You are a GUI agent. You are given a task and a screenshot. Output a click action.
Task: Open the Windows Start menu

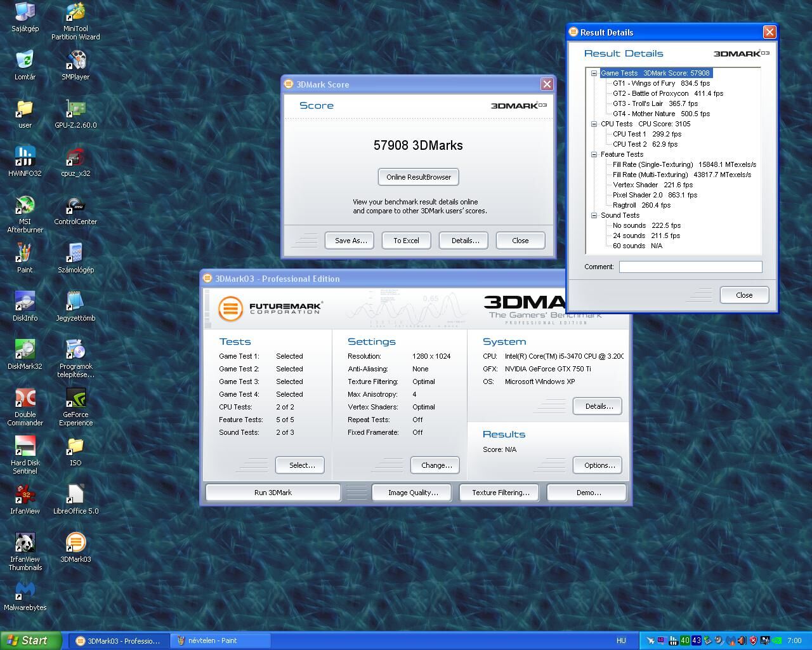[31, 640]
